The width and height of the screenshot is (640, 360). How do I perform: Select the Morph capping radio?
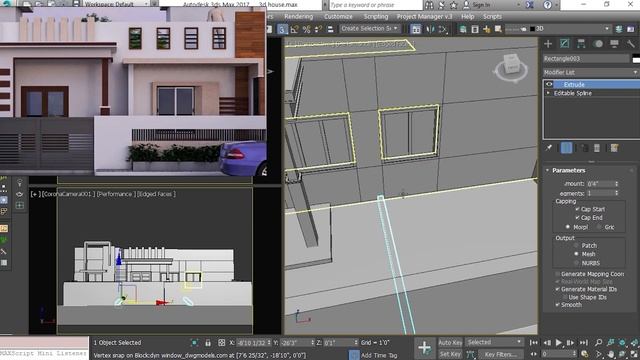[567, 227]
